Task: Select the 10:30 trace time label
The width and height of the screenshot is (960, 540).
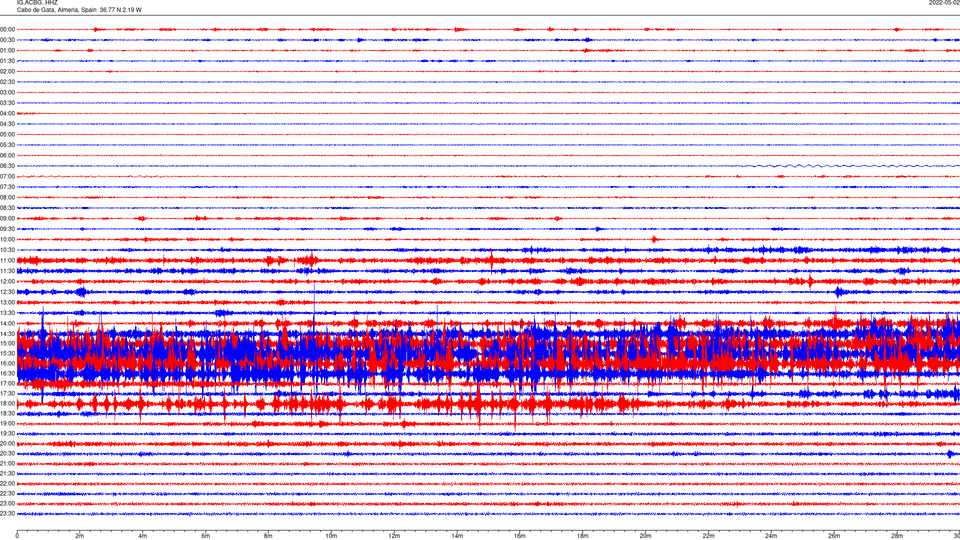Action: [x=7, y=250]
